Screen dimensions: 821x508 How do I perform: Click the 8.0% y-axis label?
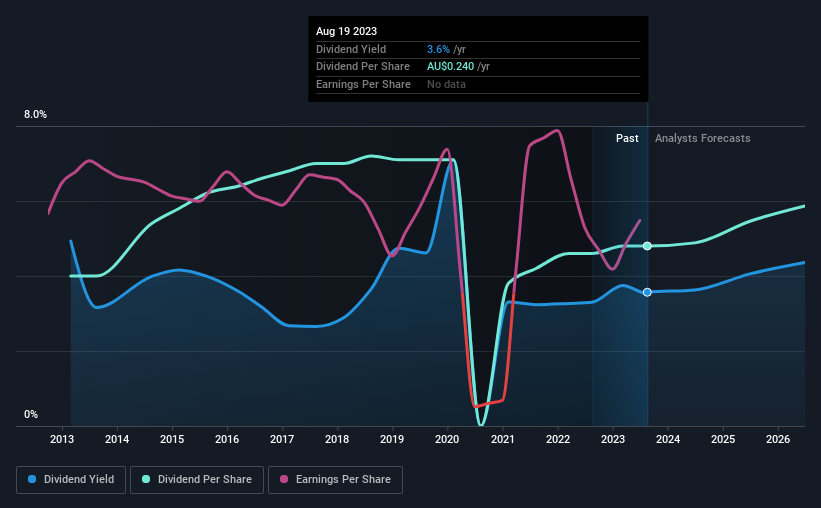pos(35,115)
